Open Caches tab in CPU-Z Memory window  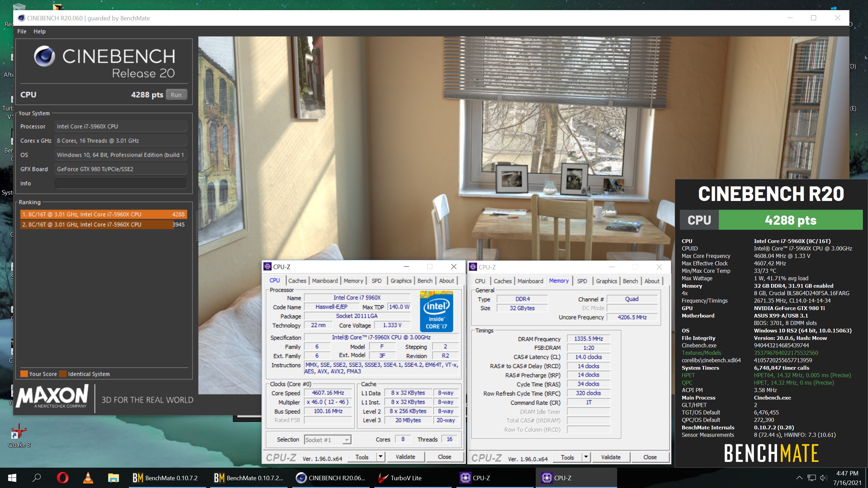tap(502, 281)
